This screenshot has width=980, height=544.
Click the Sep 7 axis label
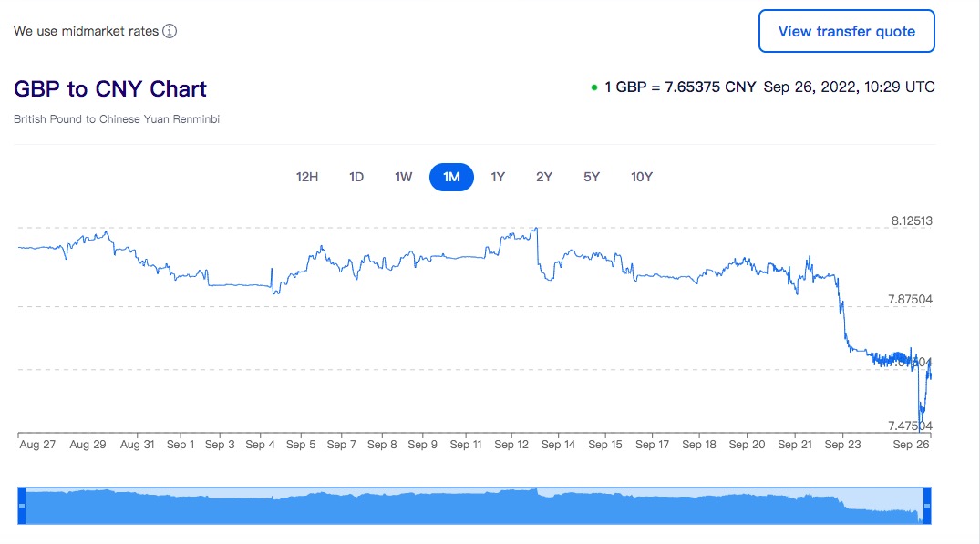pos(341,444)
